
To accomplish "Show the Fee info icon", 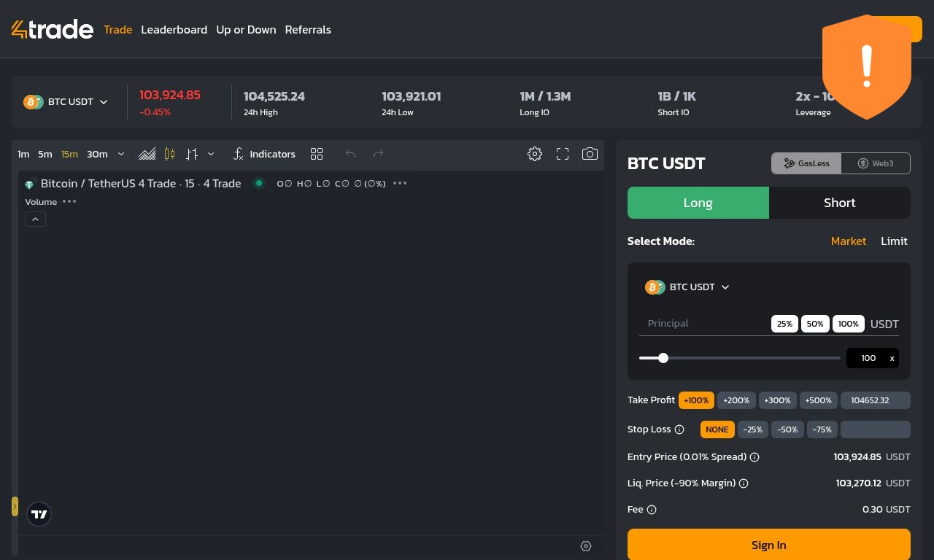I will 652,510.
